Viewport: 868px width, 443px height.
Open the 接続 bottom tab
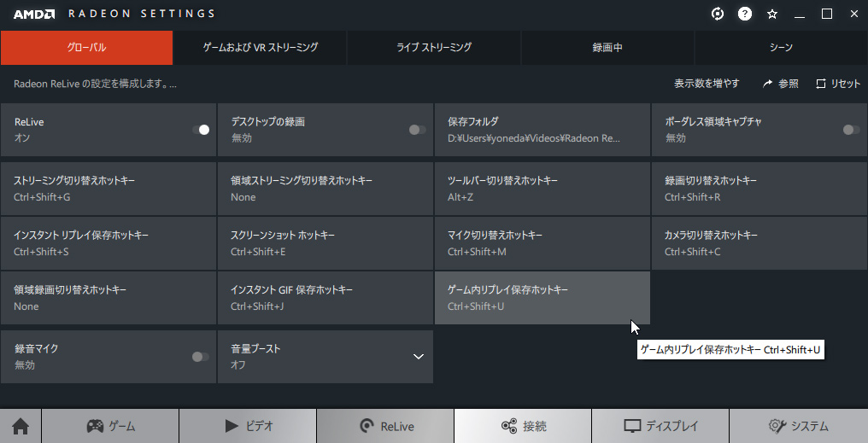[x=523, y=427]
